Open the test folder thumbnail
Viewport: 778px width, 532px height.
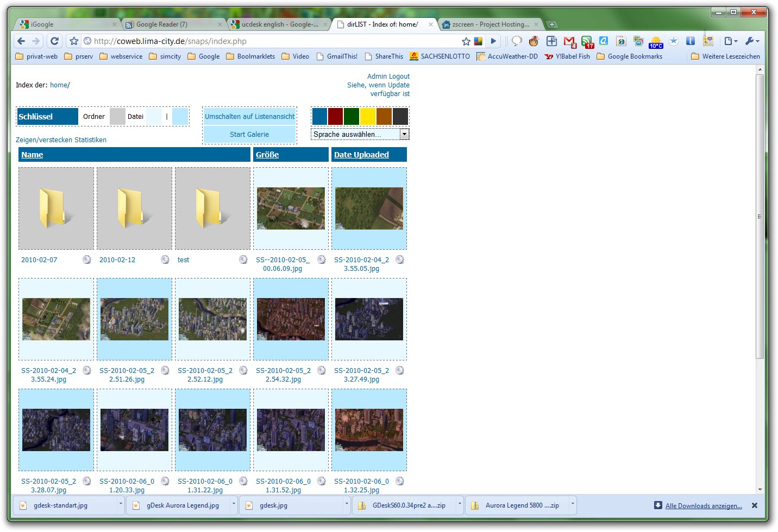212,208
